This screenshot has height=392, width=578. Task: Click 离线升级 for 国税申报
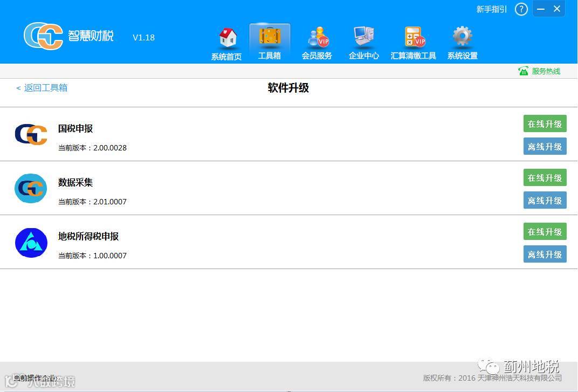point(545,146)
